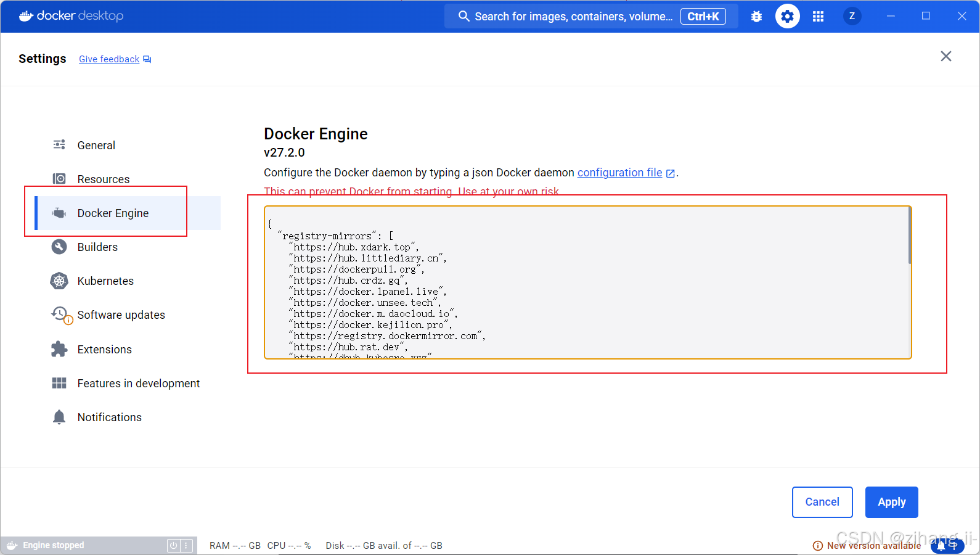The width and height of the screenshot is (980, 555).
Task: Open the Builders settings section
Action: click(x=128, y=247)
